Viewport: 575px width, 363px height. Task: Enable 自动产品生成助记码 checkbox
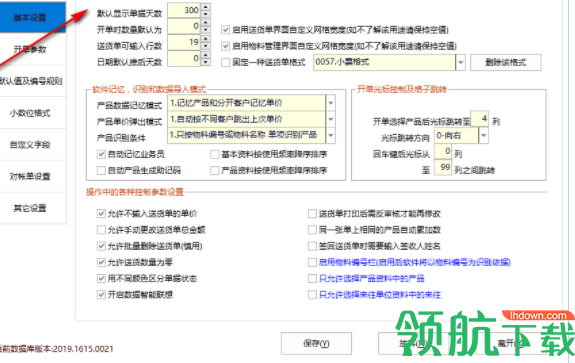101,170
